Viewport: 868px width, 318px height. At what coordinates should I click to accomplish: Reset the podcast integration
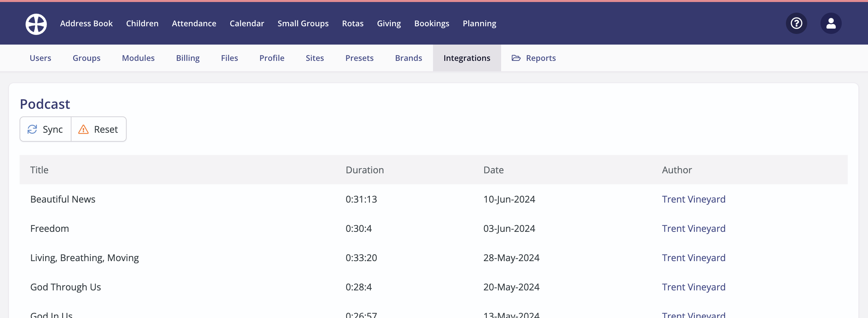click(99, 129)
